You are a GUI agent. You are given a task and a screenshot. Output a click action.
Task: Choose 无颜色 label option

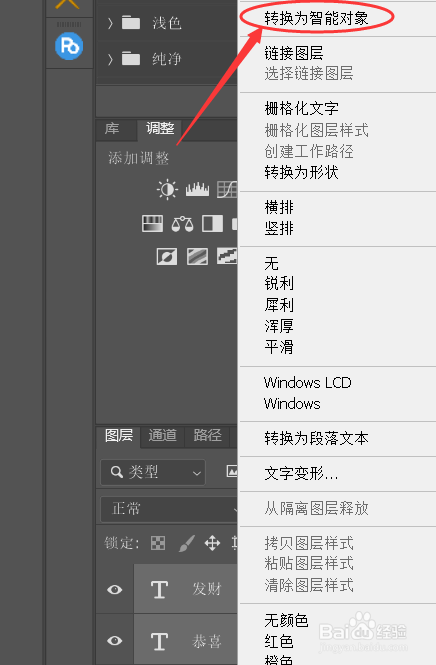coord(286,620)
